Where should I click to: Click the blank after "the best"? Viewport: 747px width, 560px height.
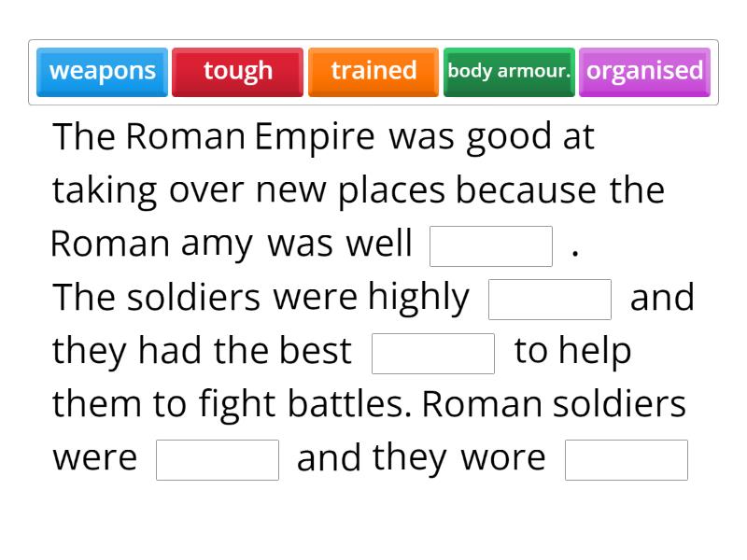(x=431, y=352)
